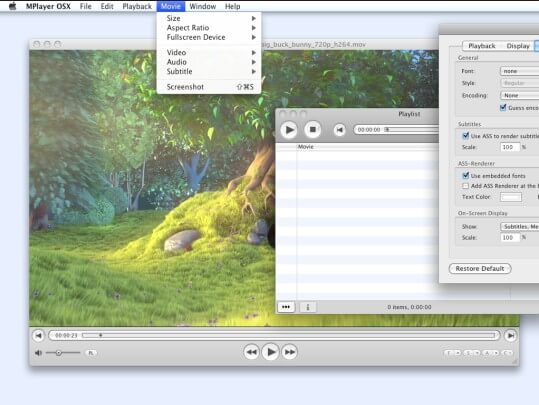Open the Font dropdown in preferences

pos(519,71)
